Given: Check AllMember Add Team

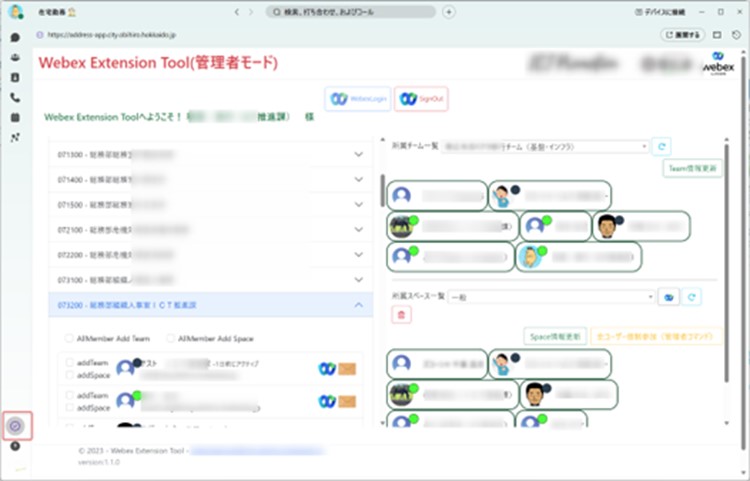Looking at the screenshot, I should 69,339.
